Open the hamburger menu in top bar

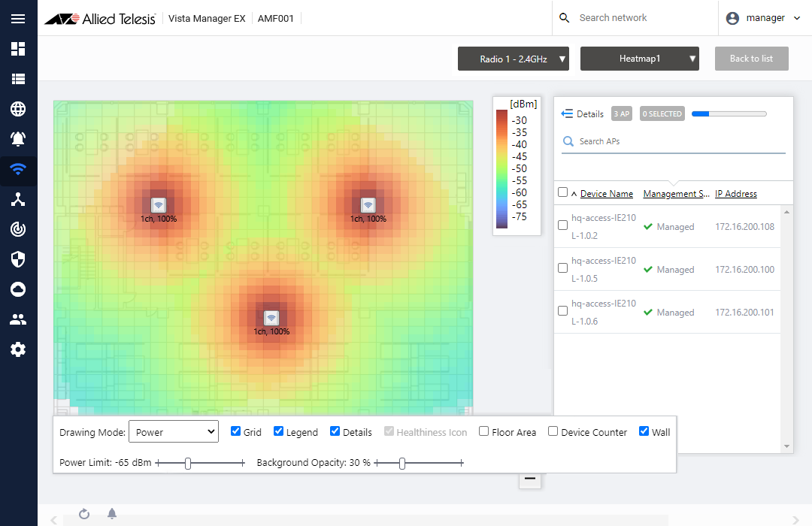pos(18,19)
